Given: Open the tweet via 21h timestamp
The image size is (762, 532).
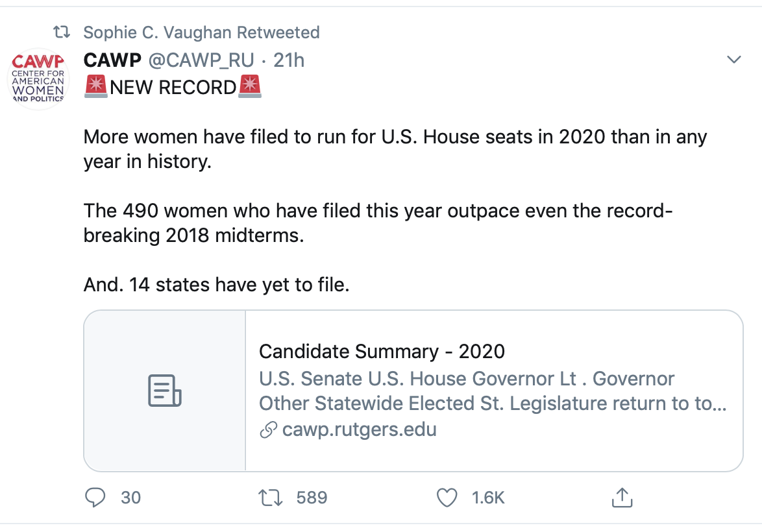Looking at the screenshot, I should click(x=289, y=60).
